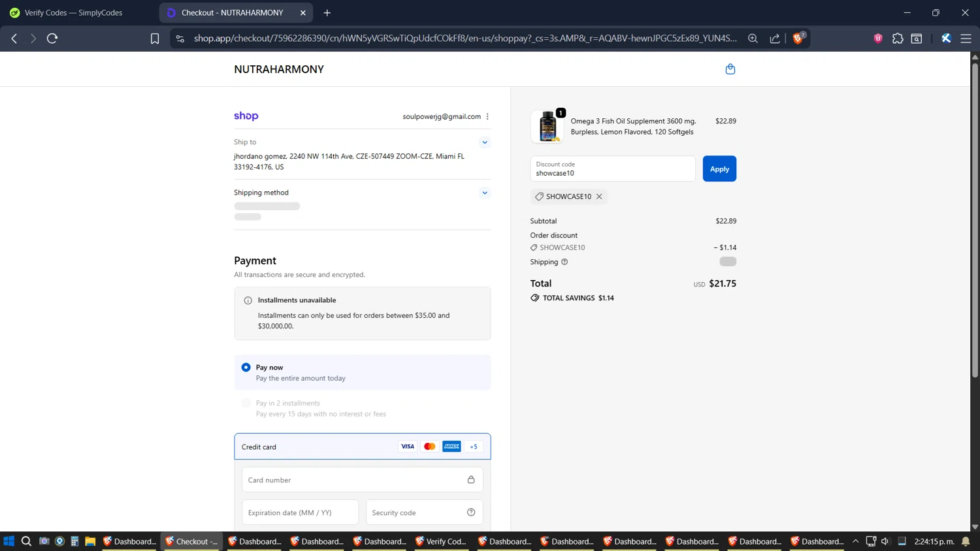Click the Discount code input field
Screen dimensions: 980x551
point(613,168)
